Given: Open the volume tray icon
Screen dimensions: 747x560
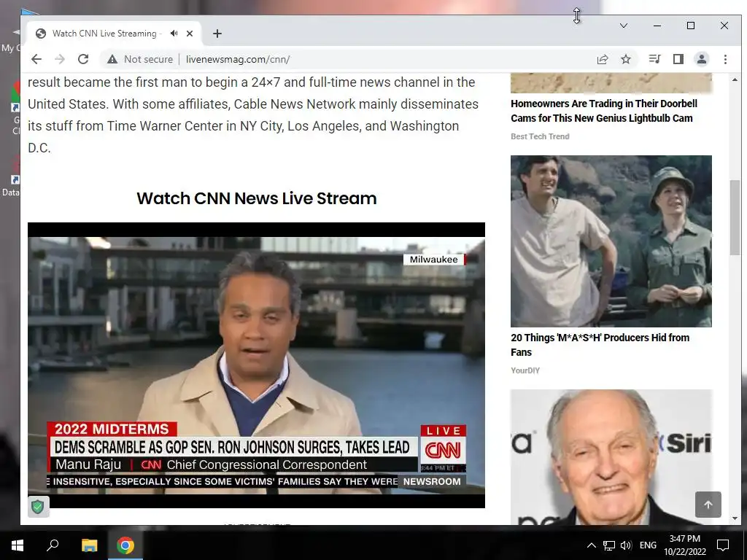Looking at the screenshot, I should (x=626, y=545).
